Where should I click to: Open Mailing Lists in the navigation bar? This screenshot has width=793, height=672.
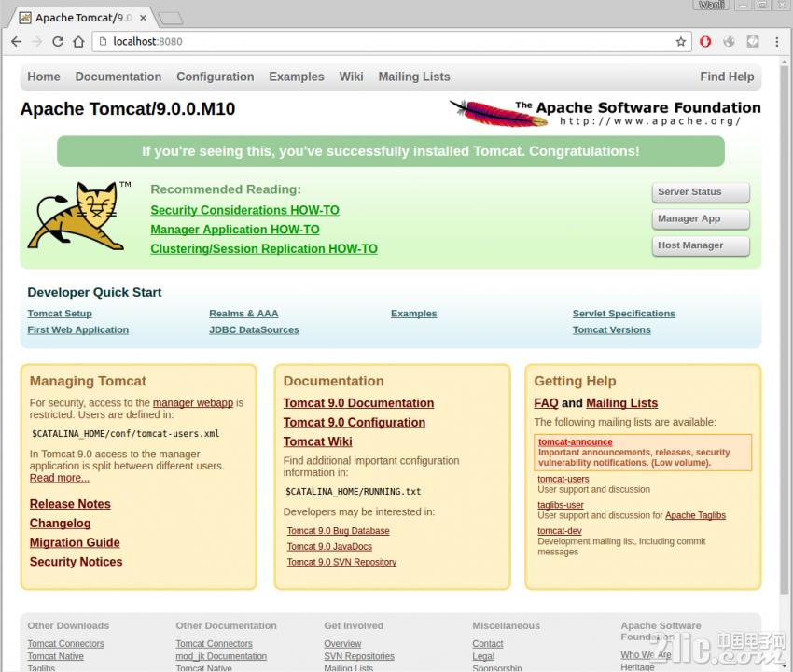click(x=414, y=77)
